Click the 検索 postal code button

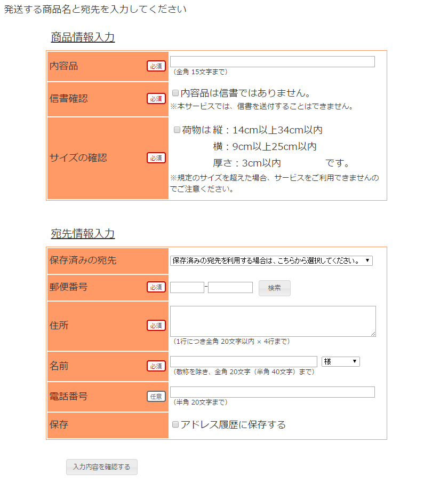(x=275, y=288)
